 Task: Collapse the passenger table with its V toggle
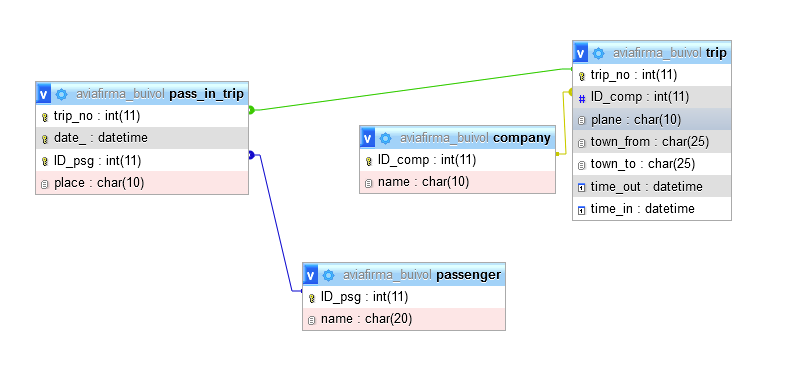click(311, 275)
